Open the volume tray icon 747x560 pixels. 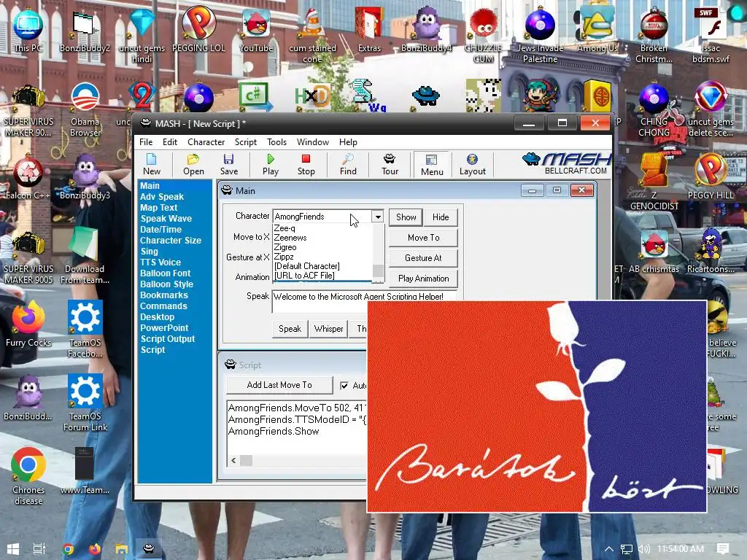click(x=643, y=549)
